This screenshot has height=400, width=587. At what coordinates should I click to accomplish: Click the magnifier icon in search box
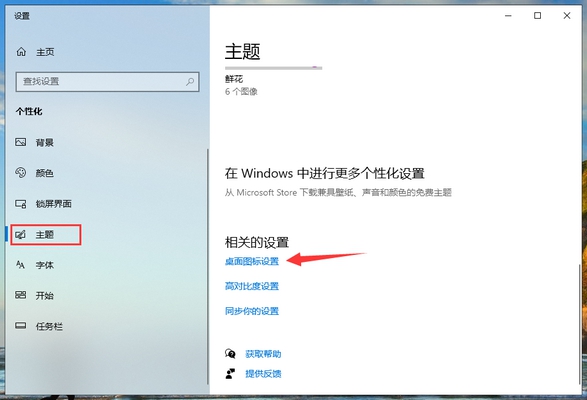pos(190,81)
